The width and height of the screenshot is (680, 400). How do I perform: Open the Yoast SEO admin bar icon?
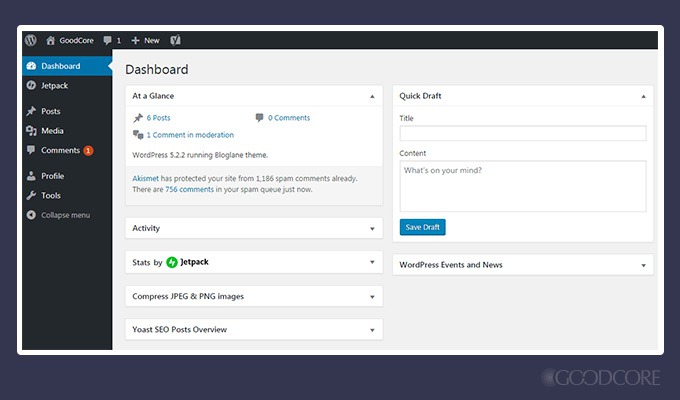tap(175, 40)
